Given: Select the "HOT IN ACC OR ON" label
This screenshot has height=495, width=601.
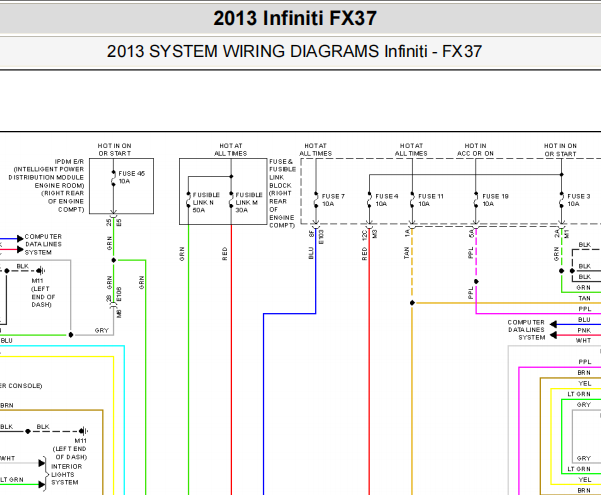Looking at the screenshot, I should [x=475, y=150].
